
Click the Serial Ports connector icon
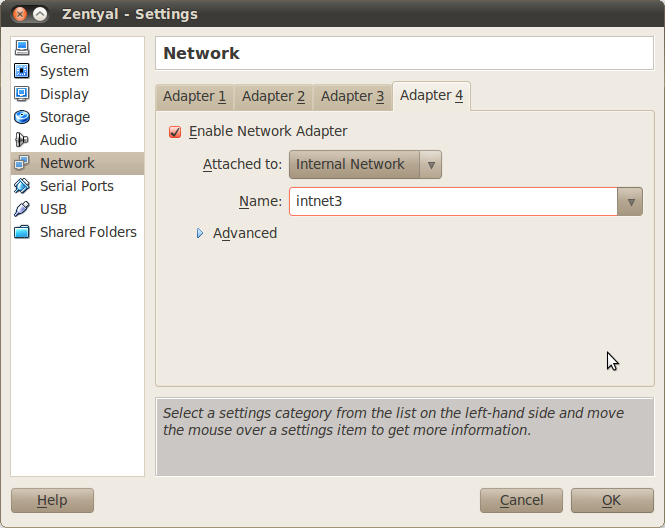click(x=22, y=186)
